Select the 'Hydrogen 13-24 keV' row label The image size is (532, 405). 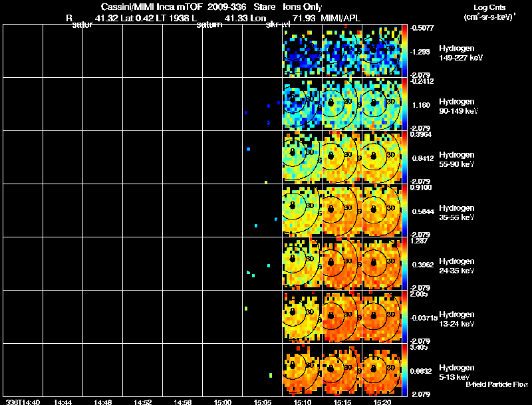pyautogui.click(x=457, y=319)
